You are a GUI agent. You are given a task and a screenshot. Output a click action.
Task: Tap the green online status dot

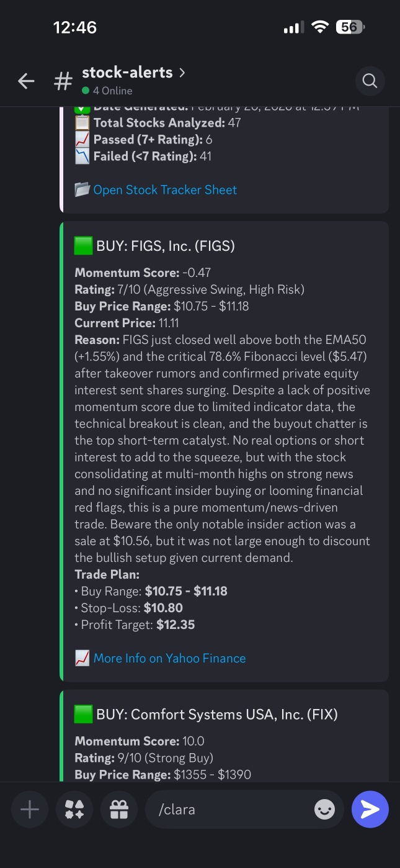86,91
